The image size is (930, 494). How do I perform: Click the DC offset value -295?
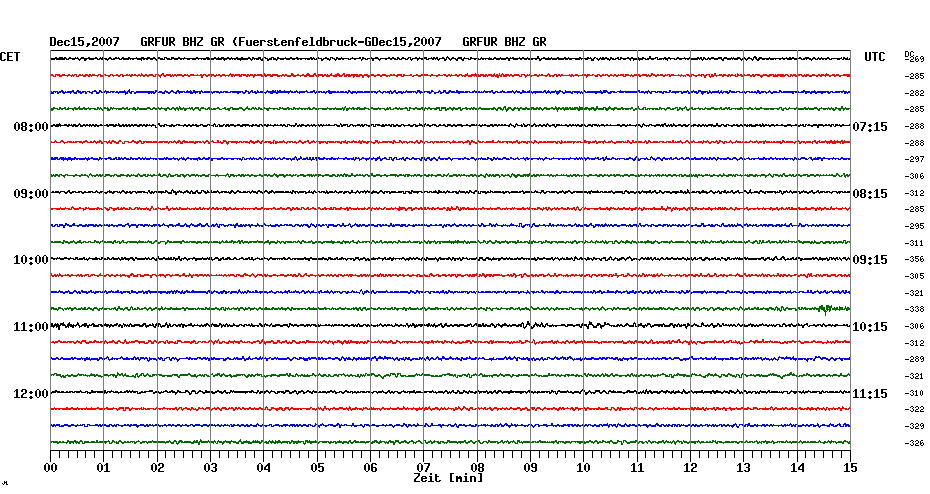click(914, 227)
